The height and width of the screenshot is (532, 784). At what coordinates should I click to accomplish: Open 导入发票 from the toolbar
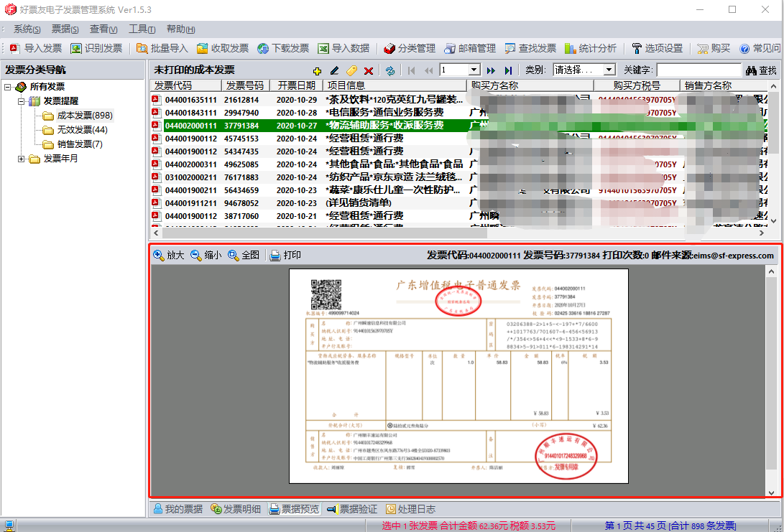(36, 48)
